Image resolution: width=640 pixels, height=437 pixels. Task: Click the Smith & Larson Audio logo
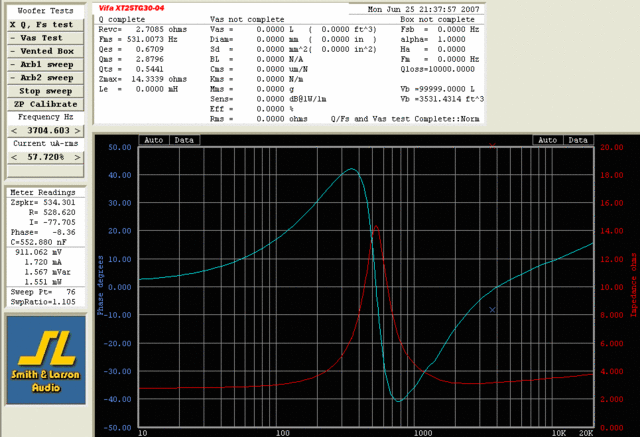[x=46, y=360]
